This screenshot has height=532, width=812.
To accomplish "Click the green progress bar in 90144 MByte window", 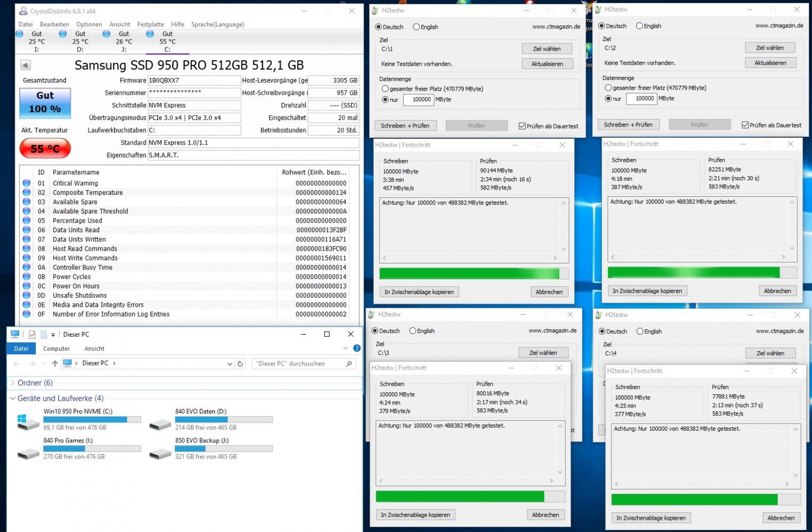I will tap(474, 274).
